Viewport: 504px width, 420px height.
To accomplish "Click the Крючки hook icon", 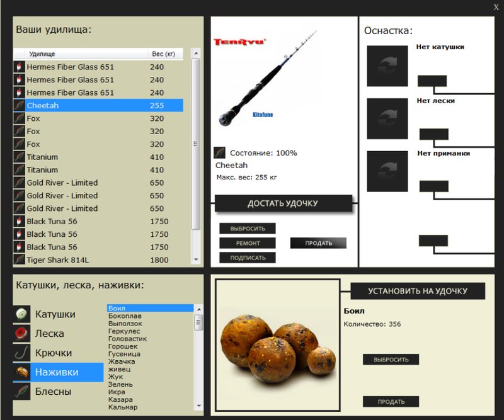I will click(x=21, y=353).
